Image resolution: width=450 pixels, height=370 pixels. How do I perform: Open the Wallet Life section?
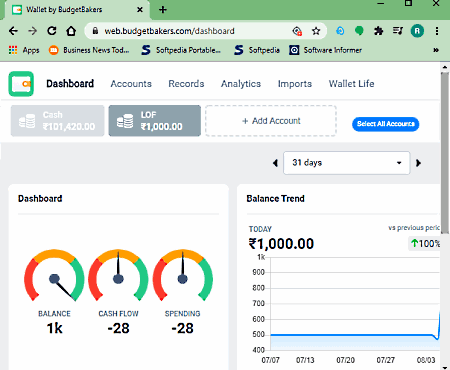click(351, 84)
